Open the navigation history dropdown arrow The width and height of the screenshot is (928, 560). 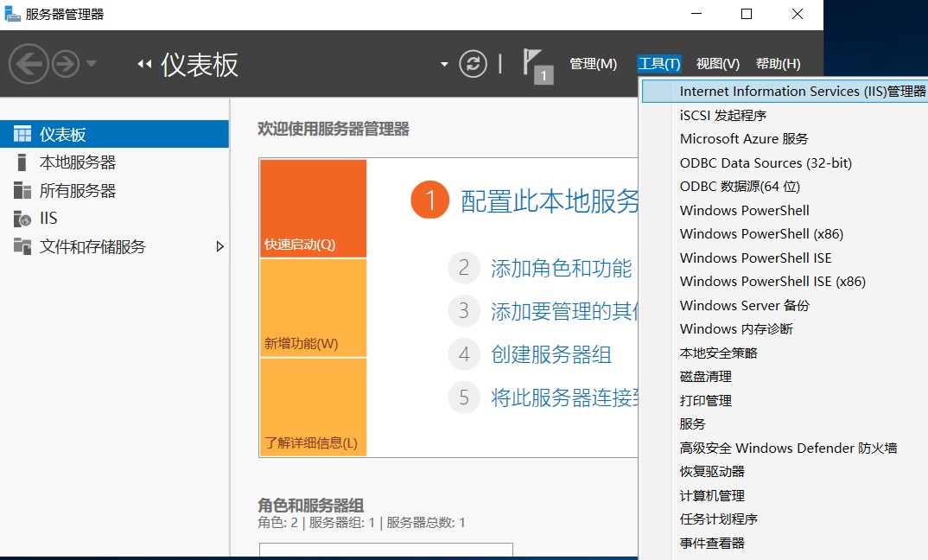coord(91,63)
